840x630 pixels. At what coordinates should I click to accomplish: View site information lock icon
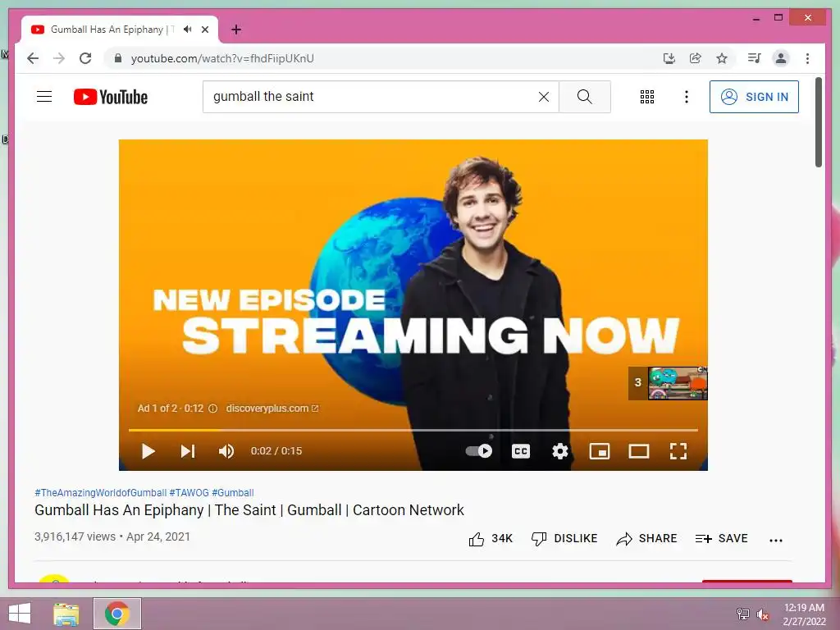pyautogui.click(x=118, y=58)
